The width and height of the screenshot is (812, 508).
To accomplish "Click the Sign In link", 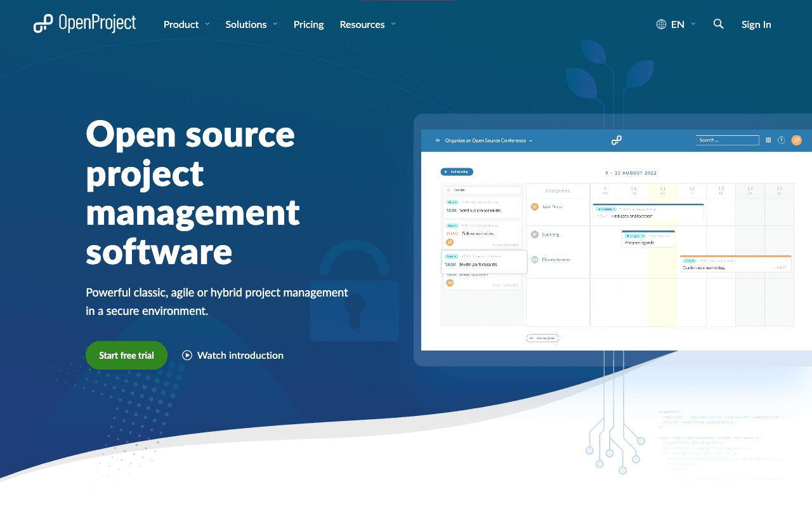I will (756, 24).
